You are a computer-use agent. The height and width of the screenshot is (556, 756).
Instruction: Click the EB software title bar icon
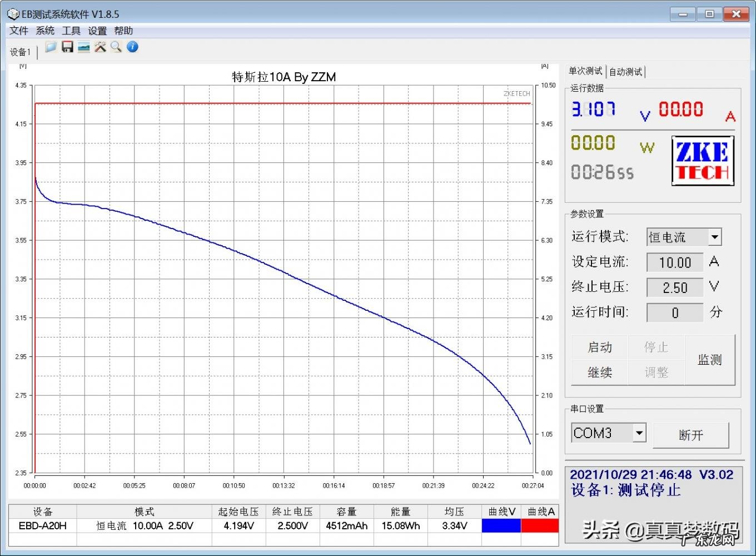[x=13, y=14]
